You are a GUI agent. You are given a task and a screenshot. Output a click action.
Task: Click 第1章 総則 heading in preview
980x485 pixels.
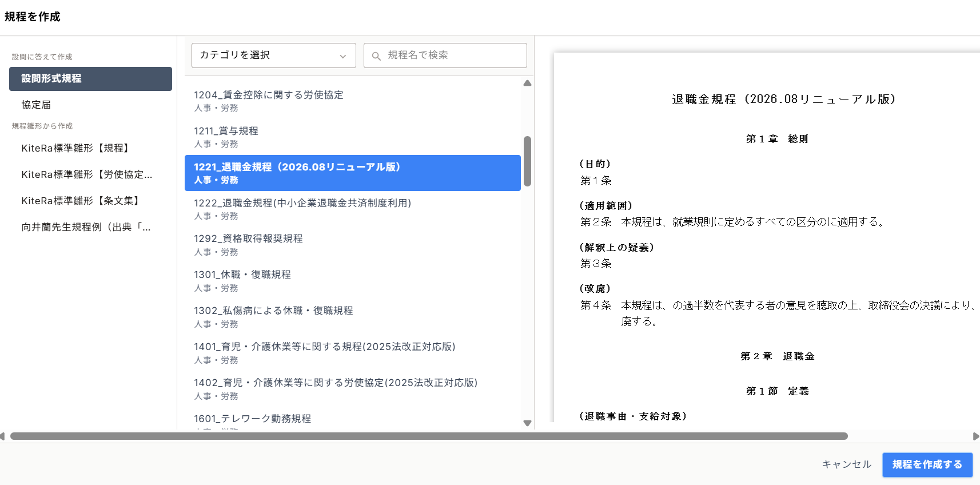click(777, 139)
